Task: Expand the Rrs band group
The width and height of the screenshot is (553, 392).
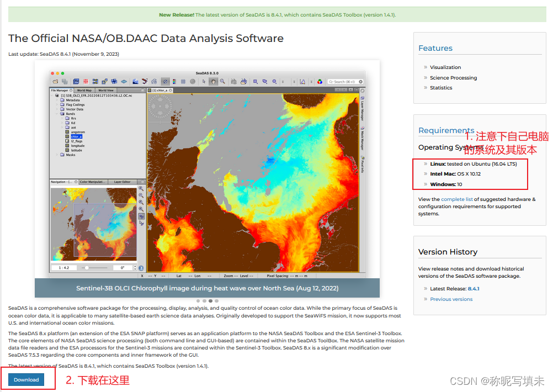Action: (62, 119)
